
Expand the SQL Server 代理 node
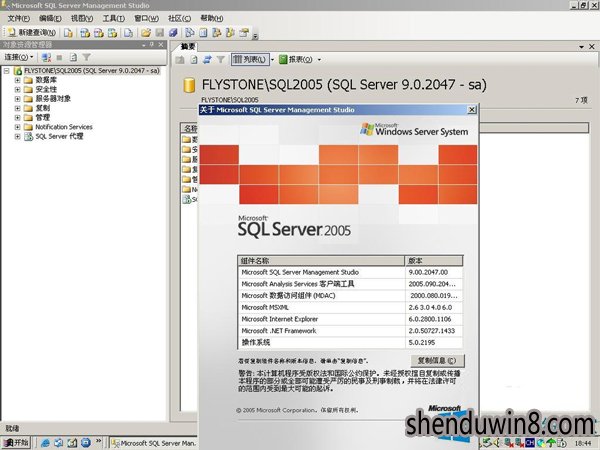(17, 136)
